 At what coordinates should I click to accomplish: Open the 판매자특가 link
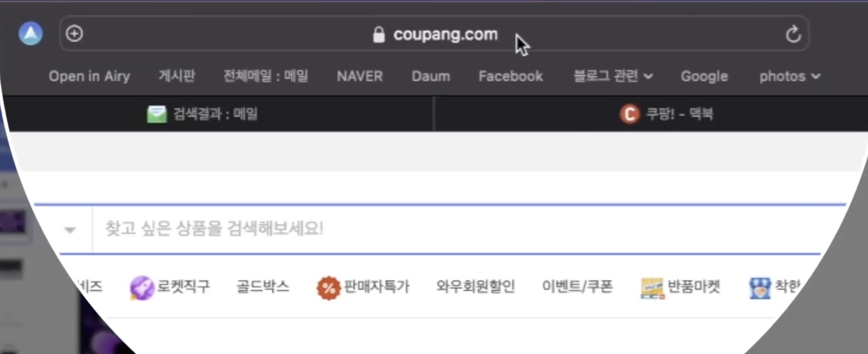coord(376,286)
